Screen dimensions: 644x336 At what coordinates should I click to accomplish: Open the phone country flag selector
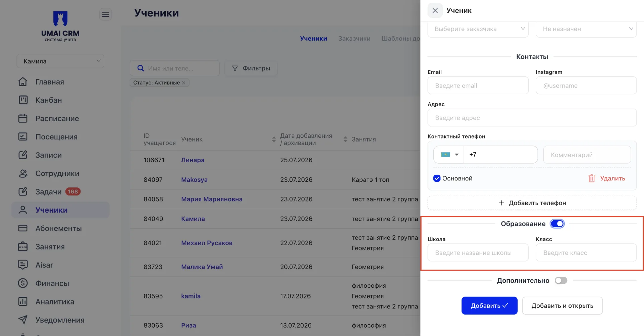coord(449,155)
